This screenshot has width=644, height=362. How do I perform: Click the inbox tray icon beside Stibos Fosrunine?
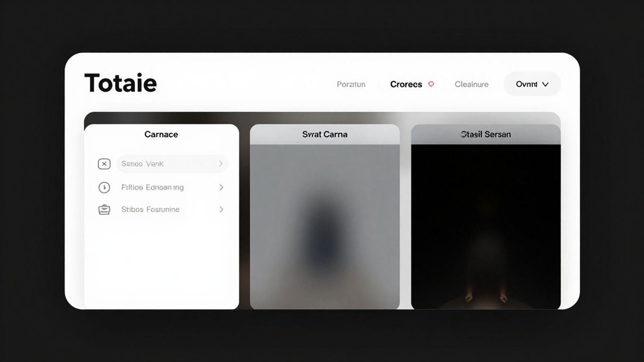[x=104, y=210]
